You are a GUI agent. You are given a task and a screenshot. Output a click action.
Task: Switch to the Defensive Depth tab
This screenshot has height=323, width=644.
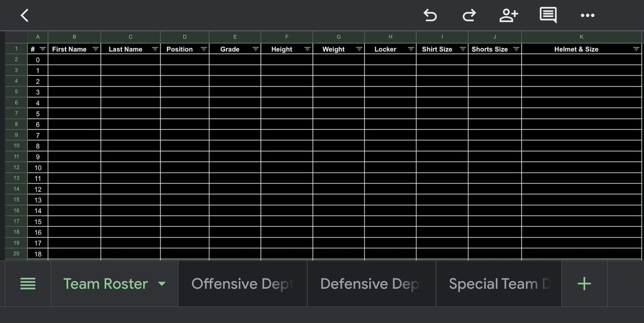click(x=371, y=284)
